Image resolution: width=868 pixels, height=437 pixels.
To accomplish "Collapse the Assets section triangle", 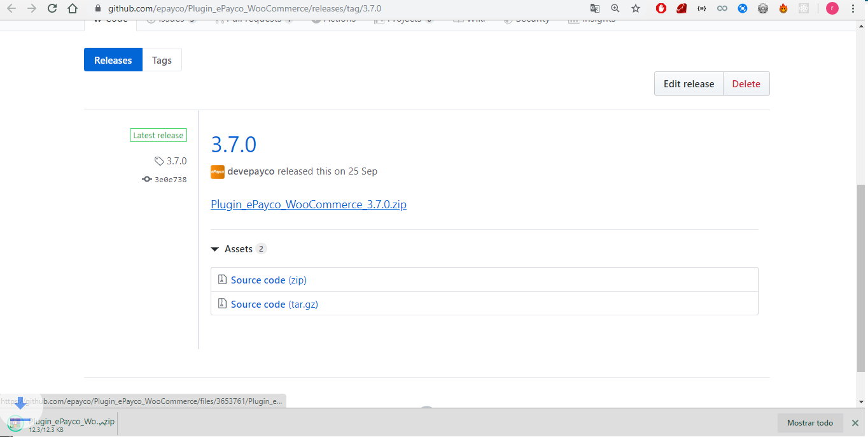I will pyautogui.click(x=215, y=249).
